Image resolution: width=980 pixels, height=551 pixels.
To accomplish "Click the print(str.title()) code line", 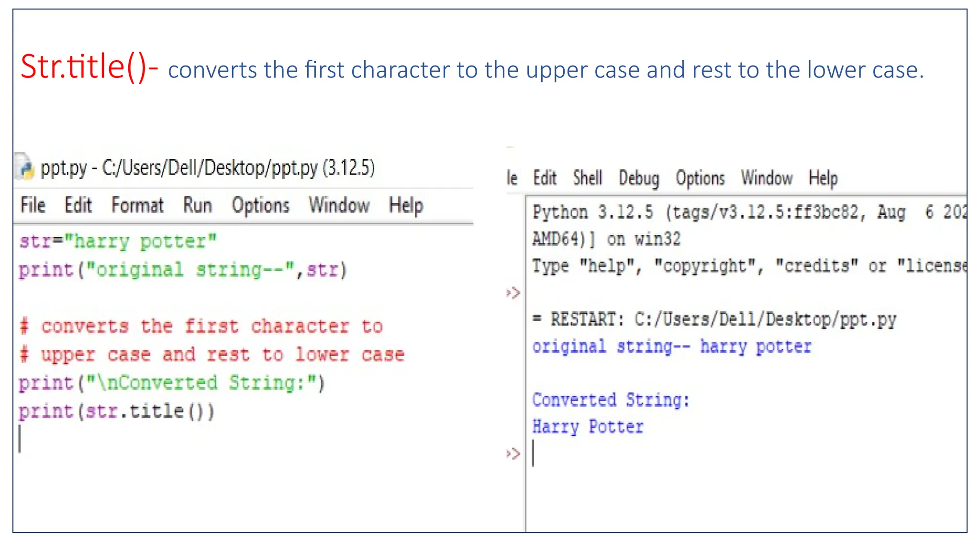I will (x=116, y=411).
